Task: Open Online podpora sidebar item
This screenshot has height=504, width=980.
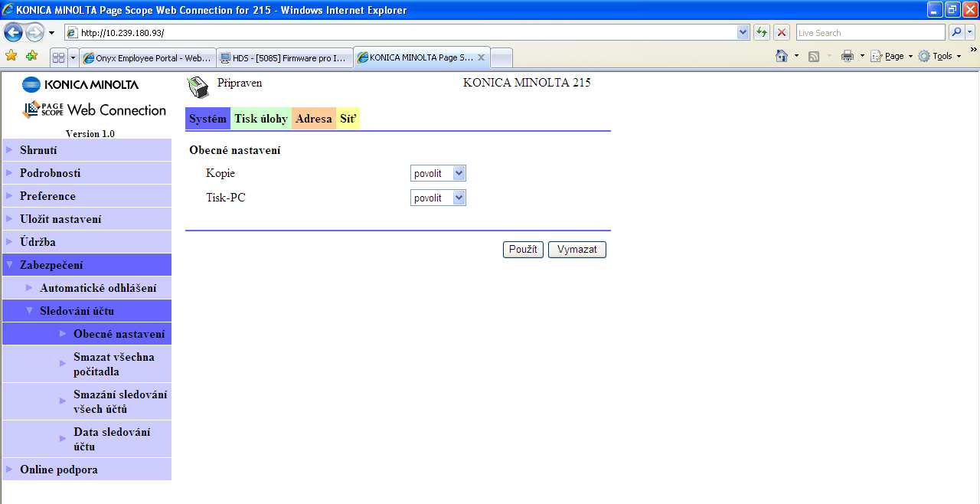Action: click(x=87, y=470)
